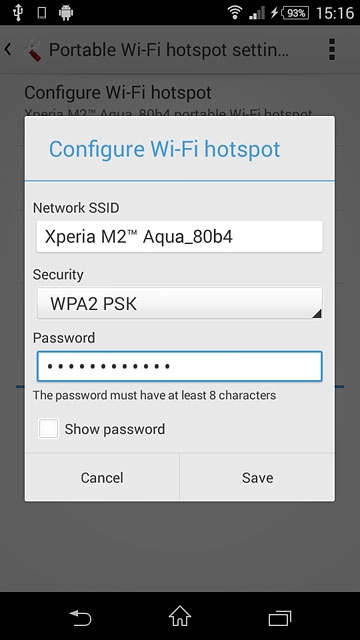Click the Save button
This screenshot has height=640, width=360.
pyautogui.click(x=257, y=477)
